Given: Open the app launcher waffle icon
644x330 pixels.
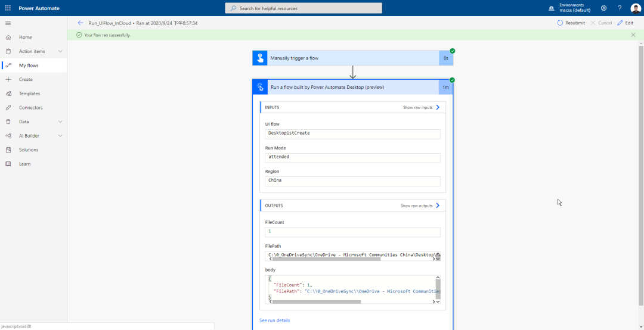Looking at the screenshot, I should 8,8.
